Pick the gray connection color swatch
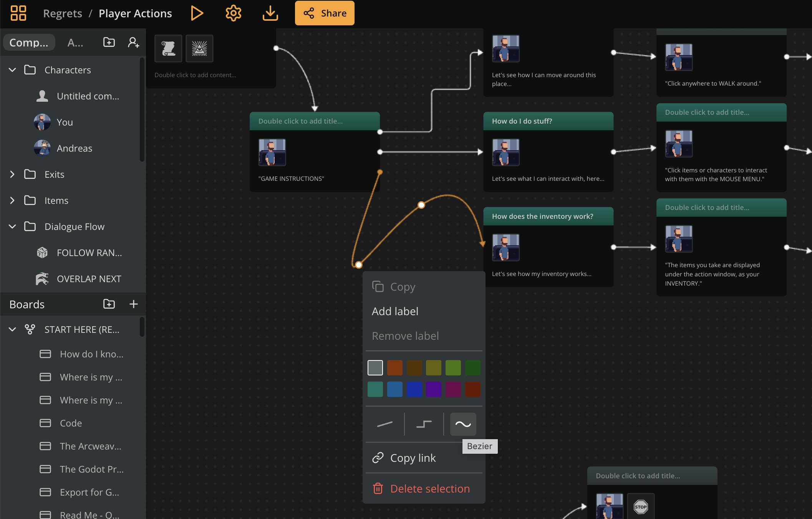Viewport: 812px width, 519px height. 375,368
